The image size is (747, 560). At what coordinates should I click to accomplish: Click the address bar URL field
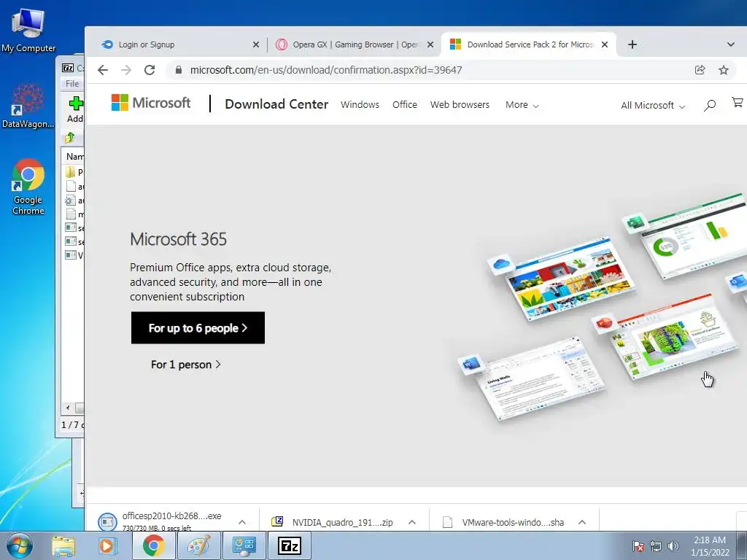[x=326, y=70]
